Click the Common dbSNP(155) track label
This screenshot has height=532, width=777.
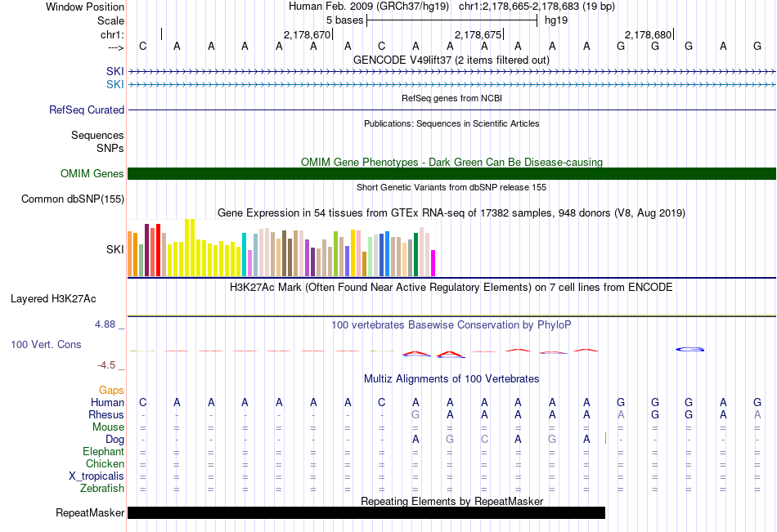click(x=73, y=199)
